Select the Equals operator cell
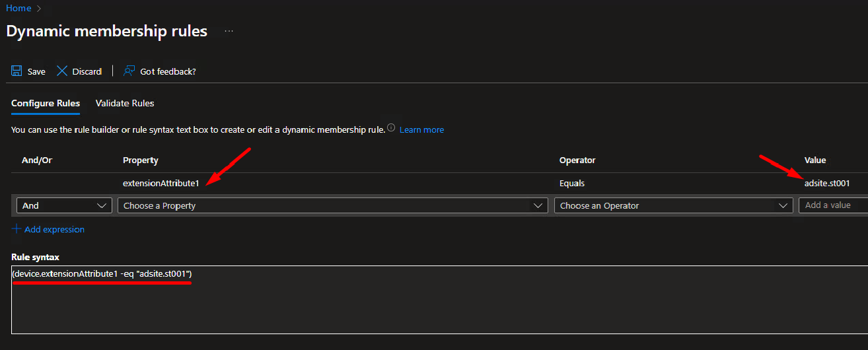 572,183
